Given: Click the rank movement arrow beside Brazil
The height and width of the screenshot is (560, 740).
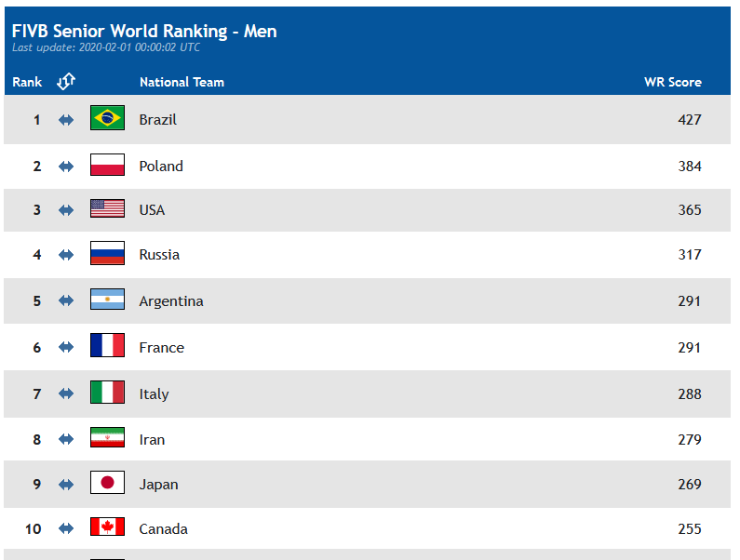Looking at the screenshot, I should [66, 120].
